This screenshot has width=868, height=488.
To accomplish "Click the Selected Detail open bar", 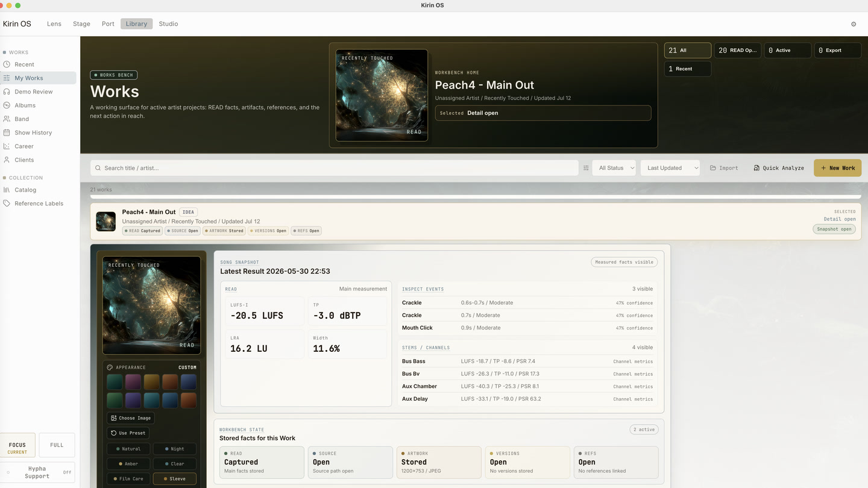I will (x=543, y=113).
